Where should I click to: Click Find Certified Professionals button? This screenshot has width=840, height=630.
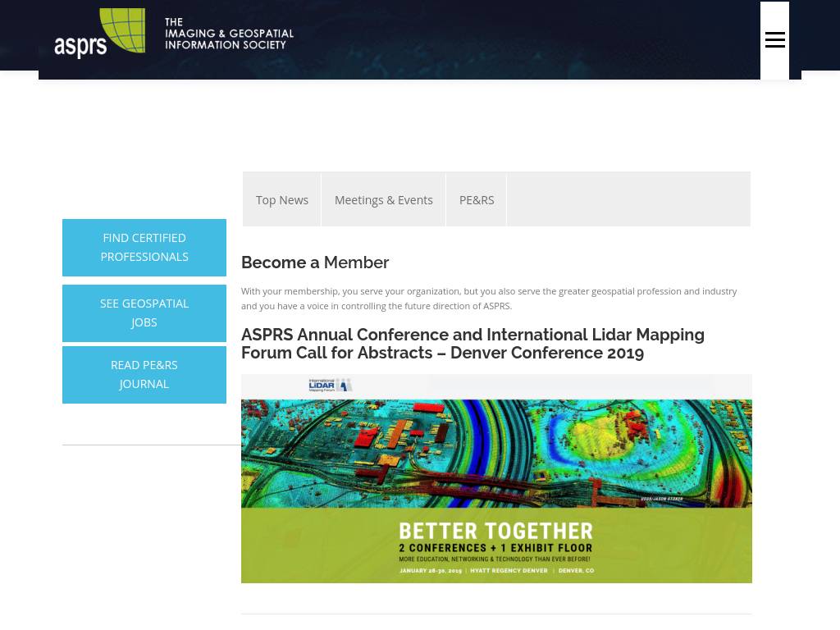point(144,248)
